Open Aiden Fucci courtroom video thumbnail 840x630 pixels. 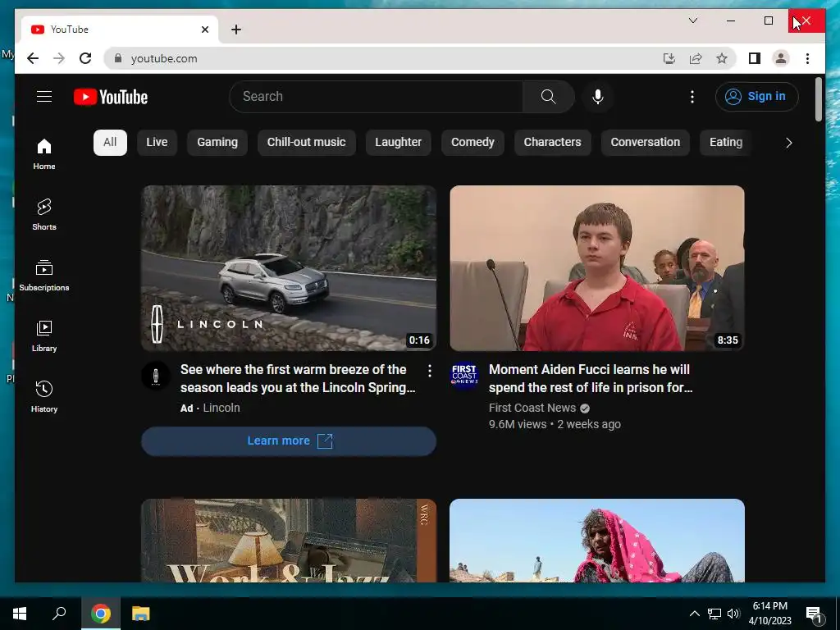click(x=597, y=268)
